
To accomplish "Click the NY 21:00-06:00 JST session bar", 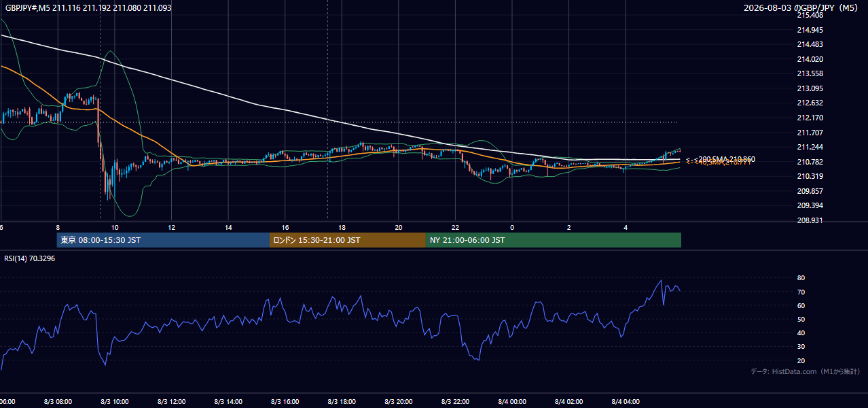I will click(554, 240).
